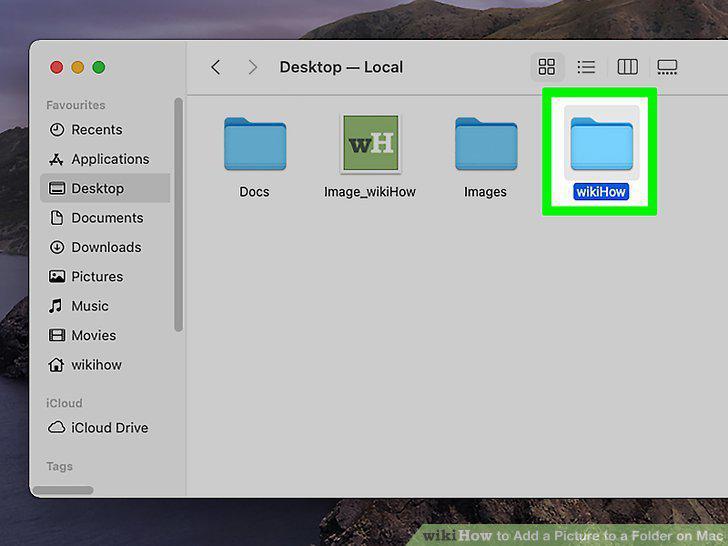Click the Docs folder name label

(254, 192)
